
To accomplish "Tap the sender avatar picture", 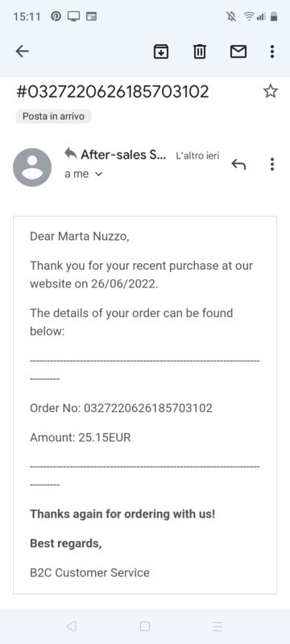I will pos(32,167).
